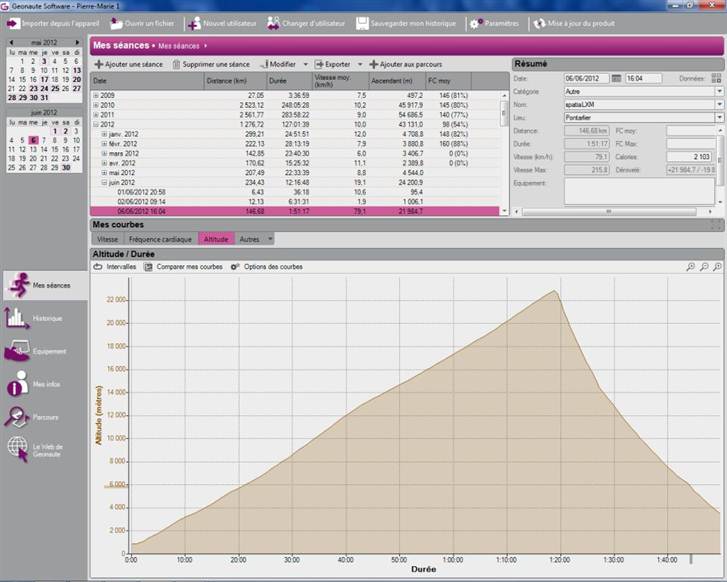Click the last zoom magnifier on chart toolbar
Viewport: 727px width, 582px height.
[717, 267]
